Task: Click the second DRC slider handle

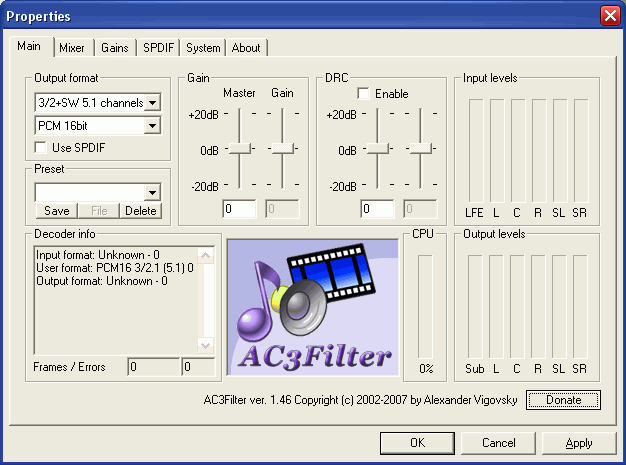Action: tap(420, 148)
